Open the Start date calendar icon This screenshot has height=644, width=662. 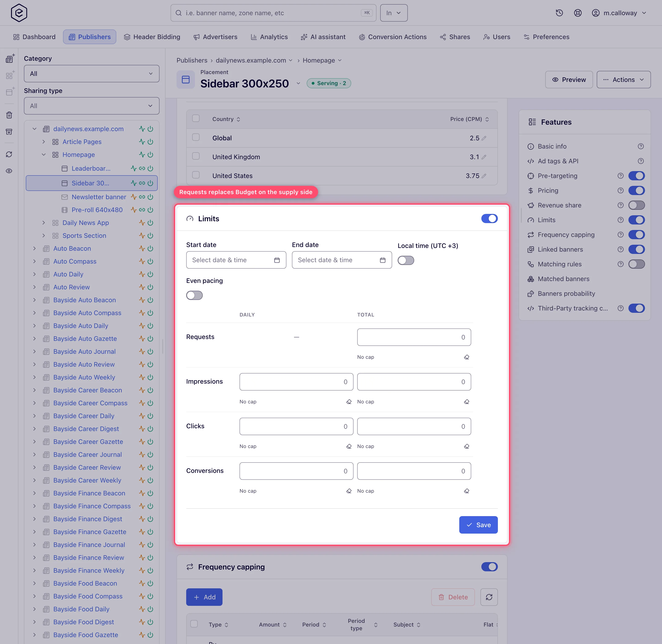tap(277, 260)
